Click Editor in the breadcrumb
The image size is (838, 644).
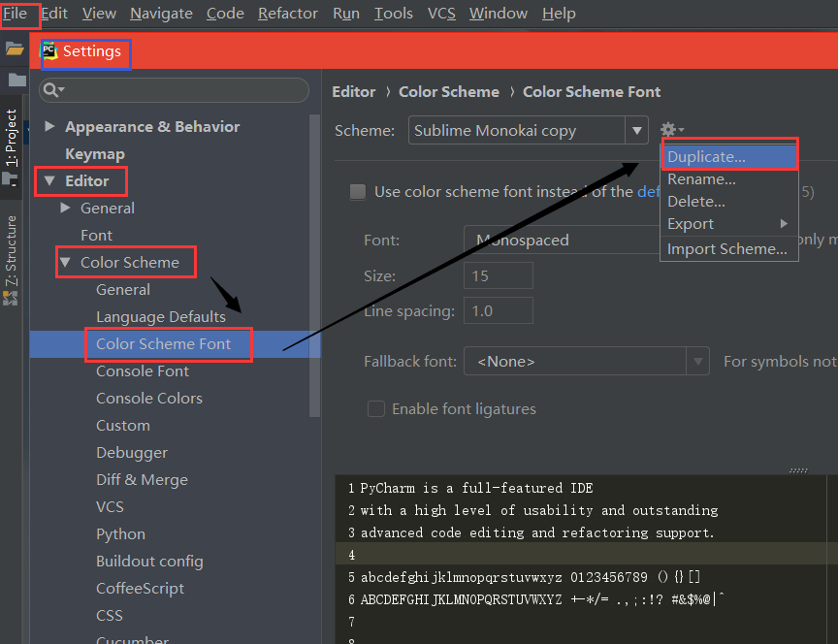354,92
